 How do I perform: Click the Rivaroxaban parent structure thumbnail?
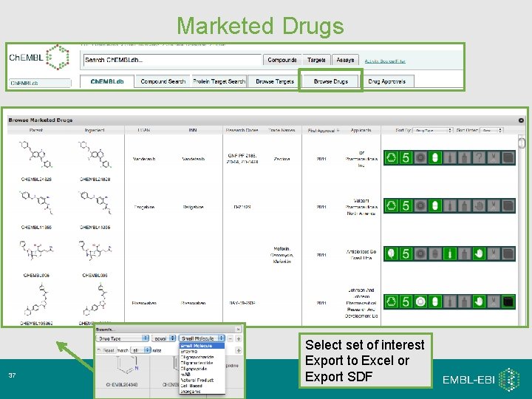click(36, 301)
